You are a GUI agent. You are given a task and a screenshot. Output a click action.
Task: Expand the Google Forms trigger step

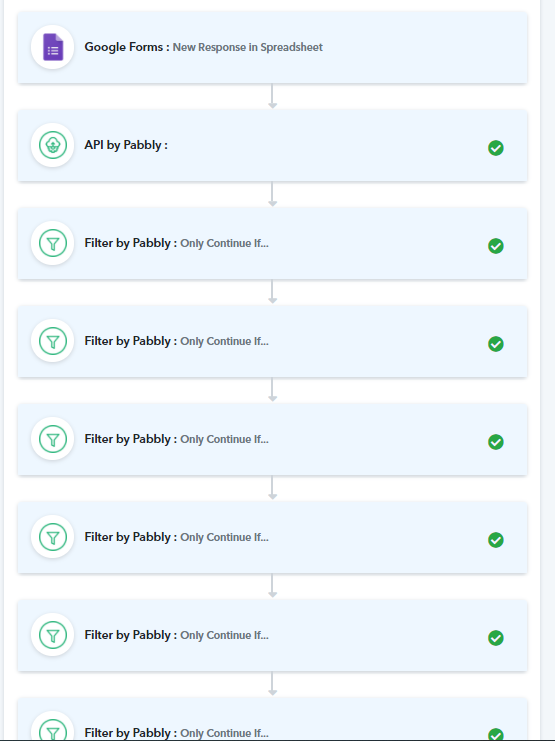[x=272, y=47]
